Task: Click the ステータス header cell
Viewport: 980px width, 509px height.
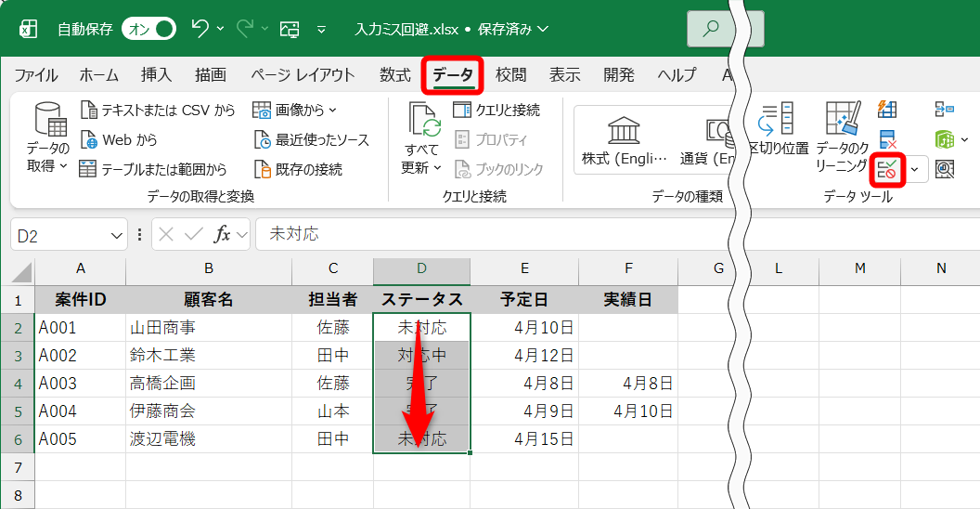Action: [422, 300]
